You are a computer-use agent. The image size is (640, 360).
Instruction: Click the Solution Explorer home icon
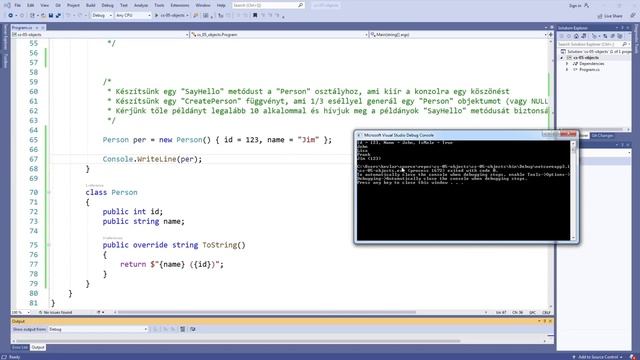coord(576,36)
